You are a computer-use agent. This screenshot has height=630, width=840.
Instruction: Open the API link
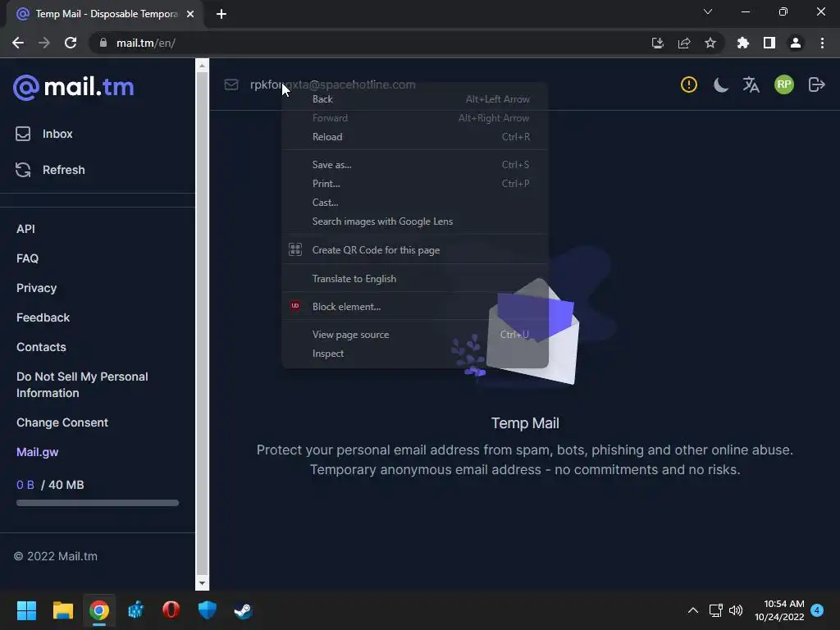coord(25,229)
